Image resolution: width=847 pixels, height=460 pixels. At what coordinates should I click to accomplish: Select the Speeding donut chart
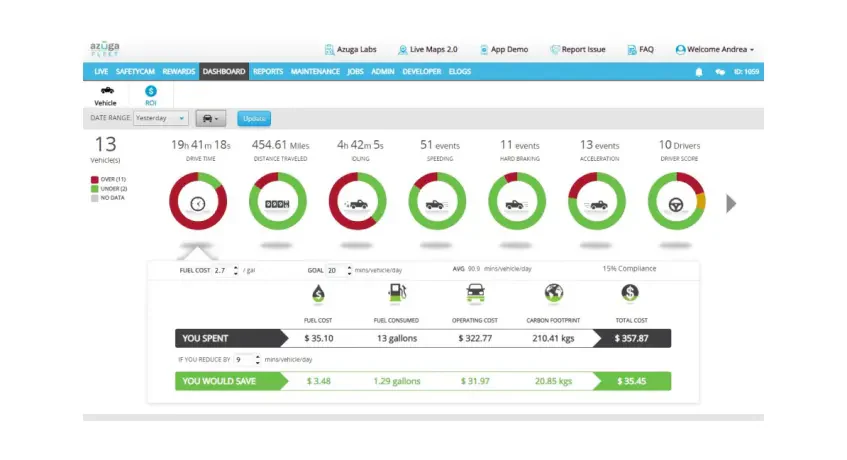point(437,202)
